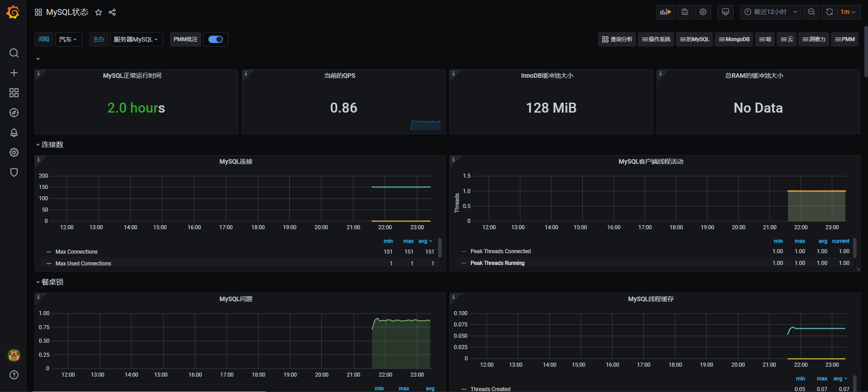The height and width of the screenshot is (392, 868).
Task: Cycle view mode with monitor icon
Action: coord(726,12)
